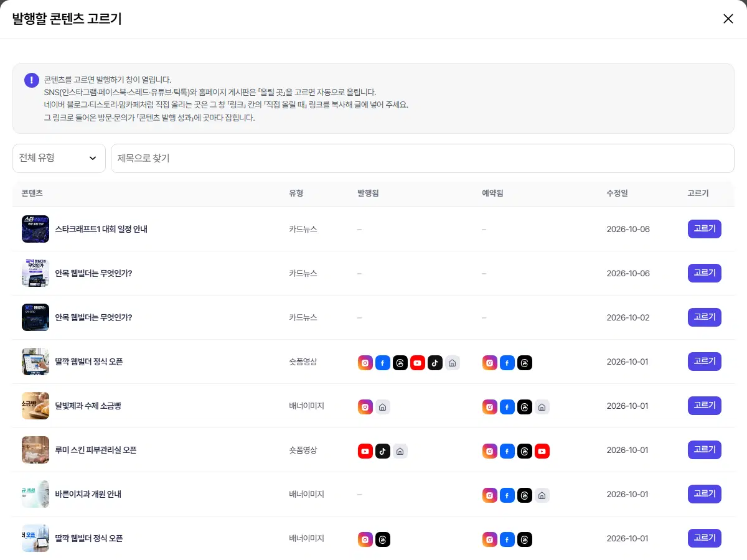Click published YouTube icon in 루미 스킨 row
The image size is (747, 560).
click(x=365, y=451)
